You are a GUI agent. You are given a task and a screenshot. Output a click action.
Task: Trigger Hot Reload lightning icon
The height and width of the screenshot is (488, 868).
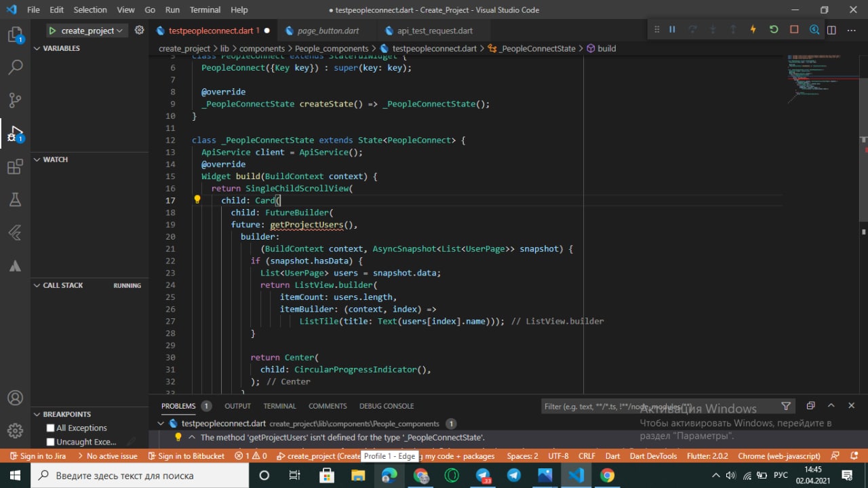[x=753, y=30]
